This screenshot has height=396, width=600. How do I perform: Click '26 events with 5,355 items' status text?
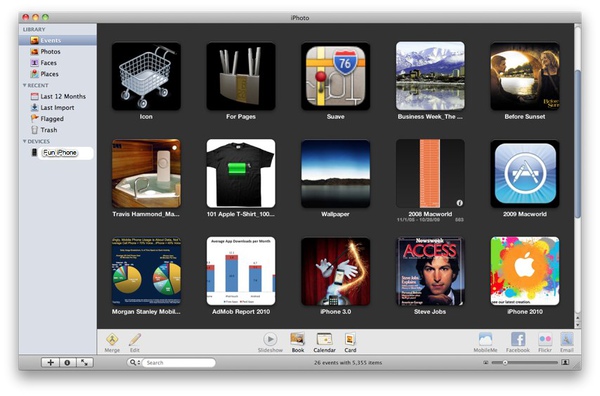[348, 363]
